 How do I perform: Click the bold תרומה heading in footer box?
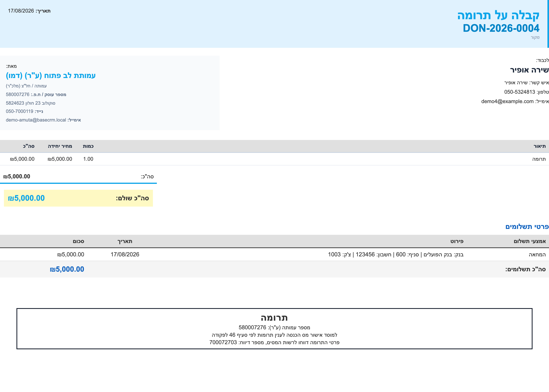tap(274, 318)
